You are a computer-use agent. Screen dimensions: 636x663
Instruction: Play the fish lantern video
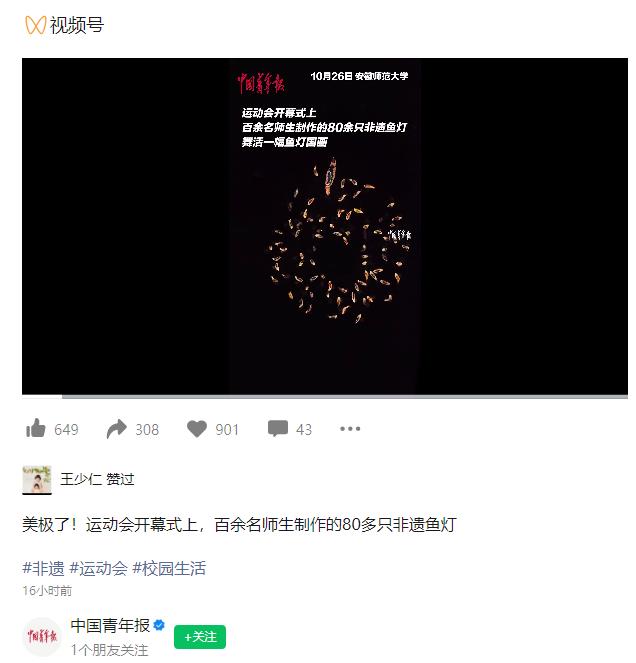[325, 226]
